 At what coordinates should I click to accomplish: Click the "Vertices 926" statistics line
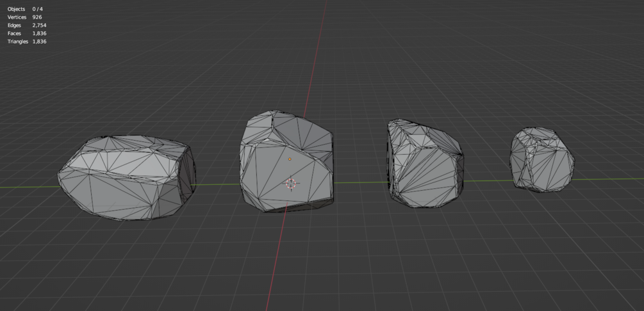[x=24, y=17]
